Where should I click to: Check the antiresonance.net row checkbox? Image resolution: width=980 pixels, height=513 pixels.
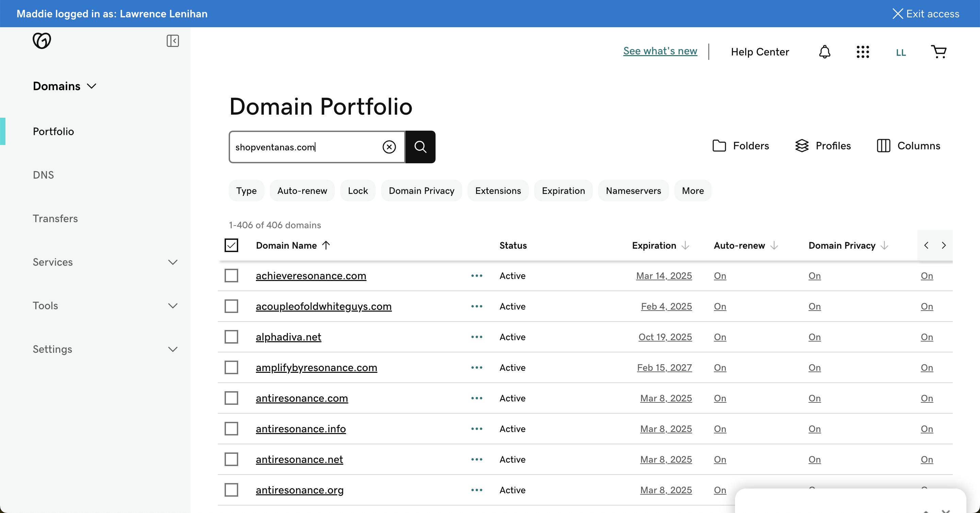click(x=231, y=459)
